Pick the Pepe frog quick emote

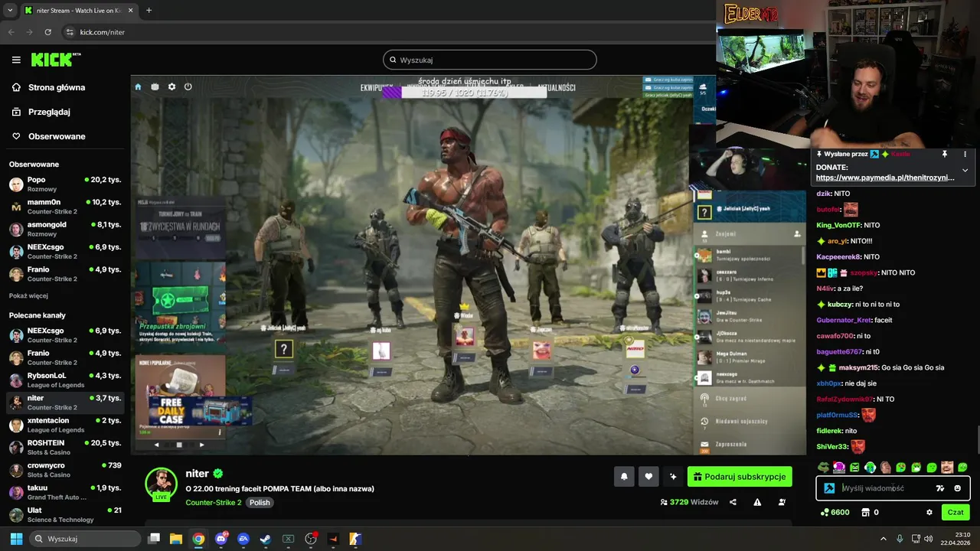pyautogui.click(x=823, y=467)
